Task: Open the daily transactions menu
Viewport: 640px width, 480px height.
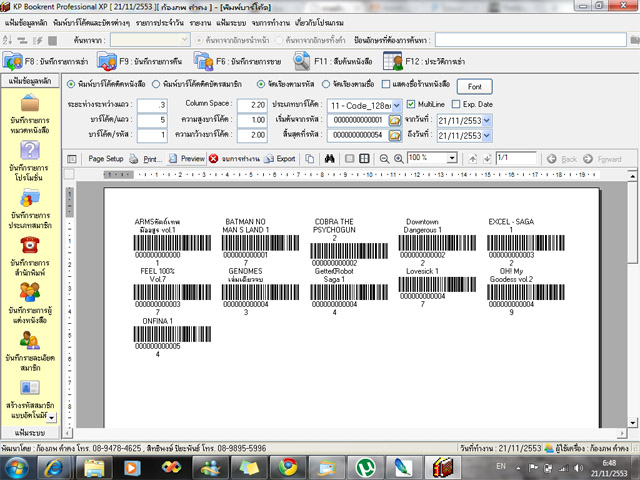Action: (160, 23)
